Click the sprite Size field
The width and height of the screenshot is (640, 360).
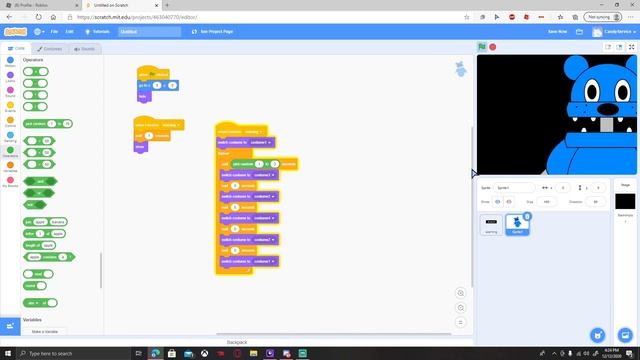pos(547,202)
